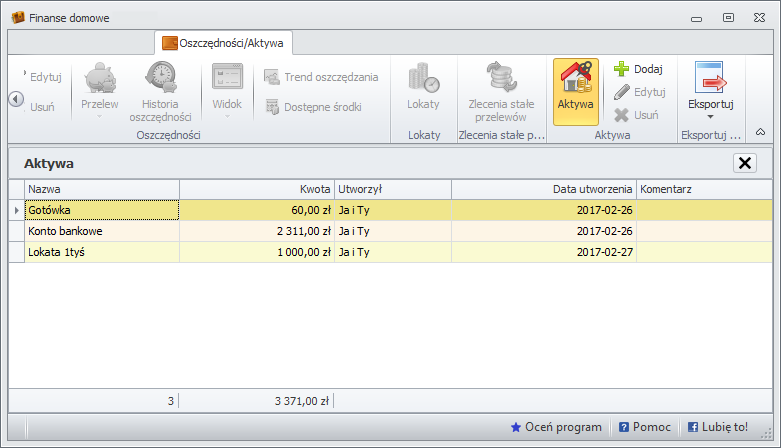Screen dimensions: 781x448
Task: Sort by Kwota column header
Action: 256,189
